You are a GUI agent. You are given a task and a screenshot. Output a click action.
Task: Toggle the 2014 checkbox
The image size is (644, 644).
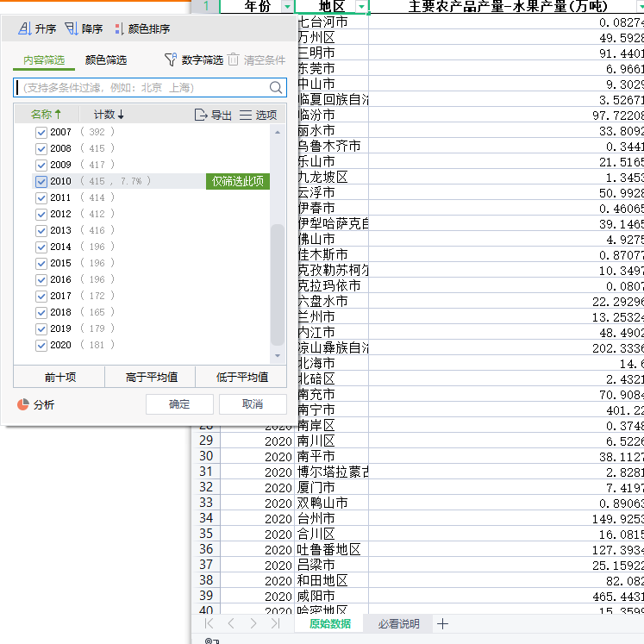(41, 247)
